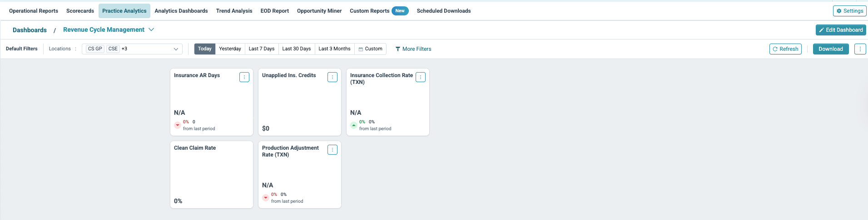This screenshot has height=220, width=868.
Task: Click the Settings gear button
Action: pyautogui.click(x=849, y=11)
